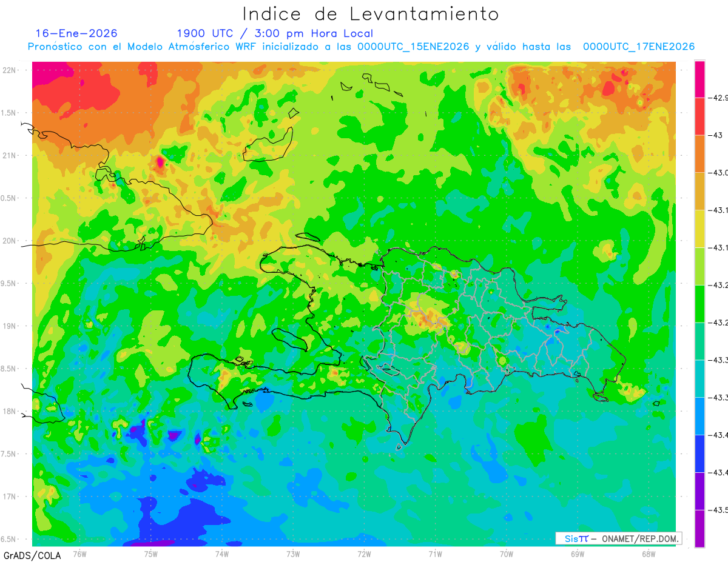Click the 'Pronóstico con el Modelo Atmosférico WRF' line
The width and height of the screenshot is (728, 562).
pyautogui.click(x=361, y=47)
